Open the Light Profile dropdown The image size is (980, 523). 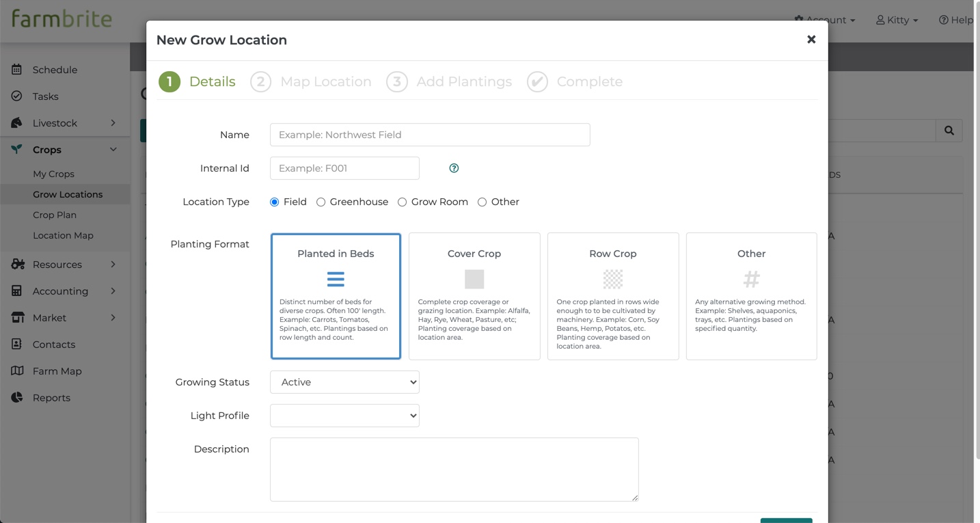[x=344, y=416]
